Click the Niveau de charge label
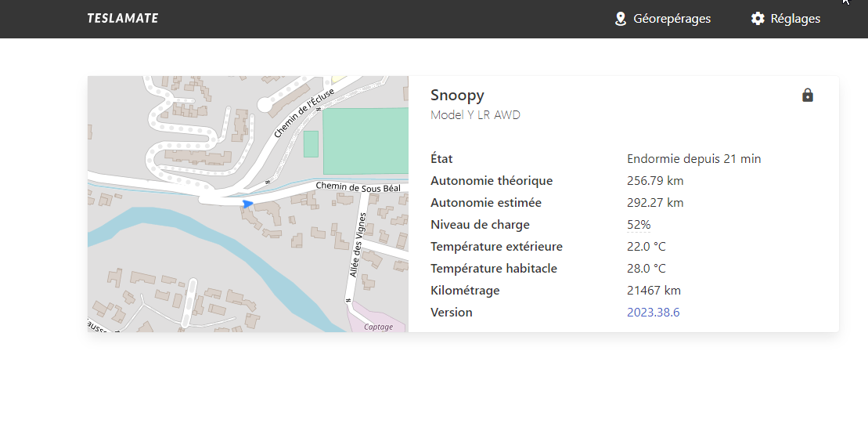 [x=480, y=225]
